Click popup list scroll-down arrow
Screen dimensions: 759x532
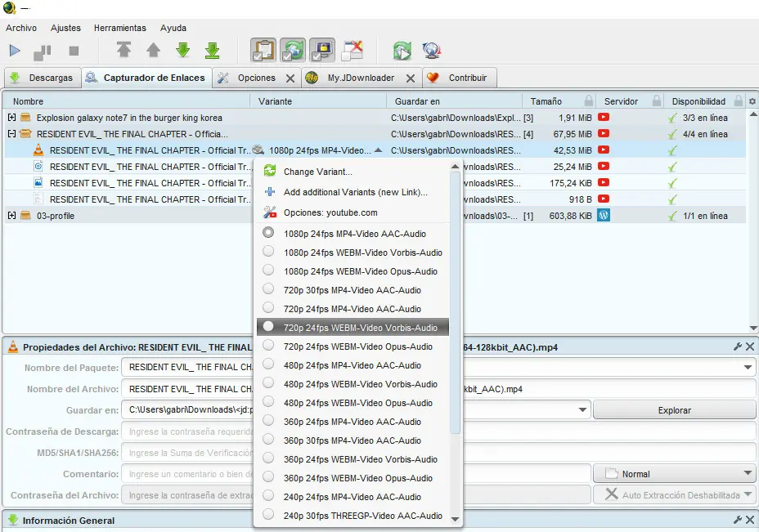455,520
